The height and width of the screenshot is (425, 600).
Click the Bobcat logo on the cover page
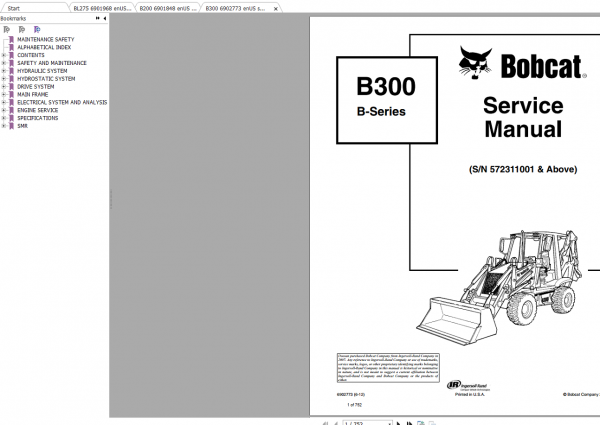522,63
